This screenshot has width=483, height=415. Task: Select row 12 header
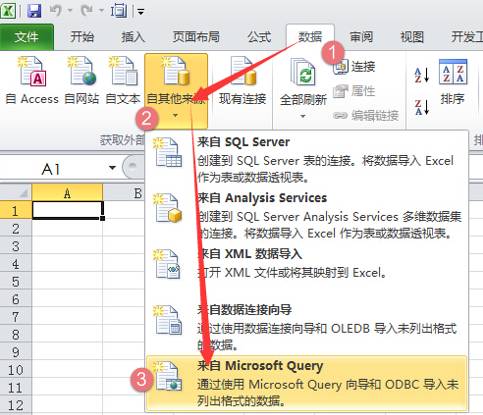(16, 405)
